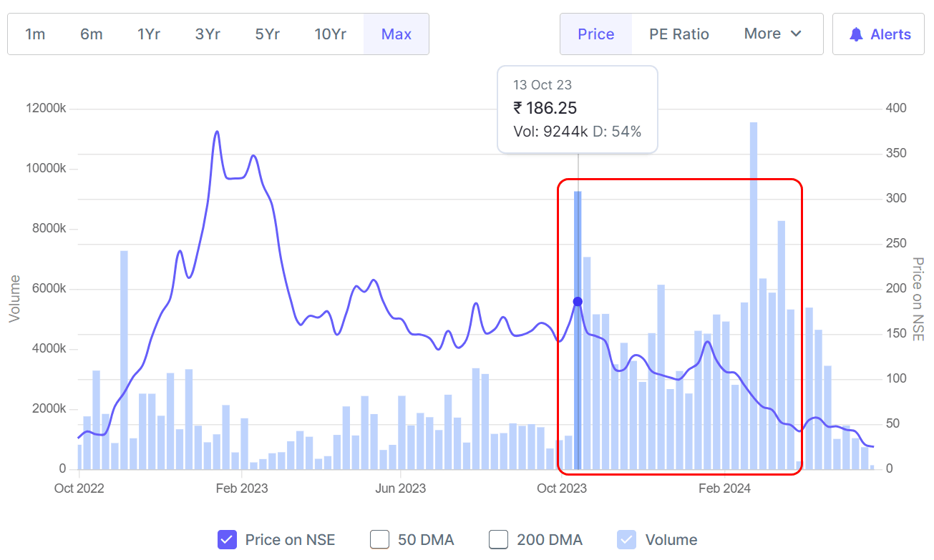Switch to 1Yr time range

(x=148, y=34)
